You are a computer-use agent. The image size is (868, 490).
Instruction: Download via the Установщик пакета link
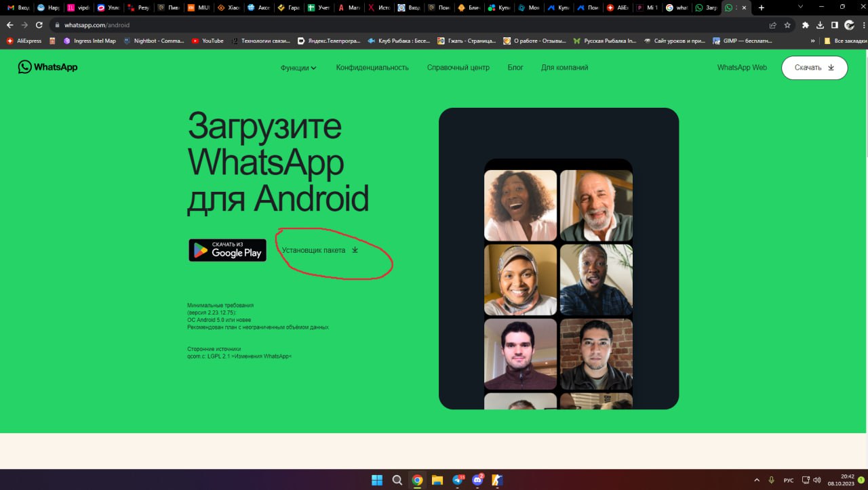pos(320,250)
